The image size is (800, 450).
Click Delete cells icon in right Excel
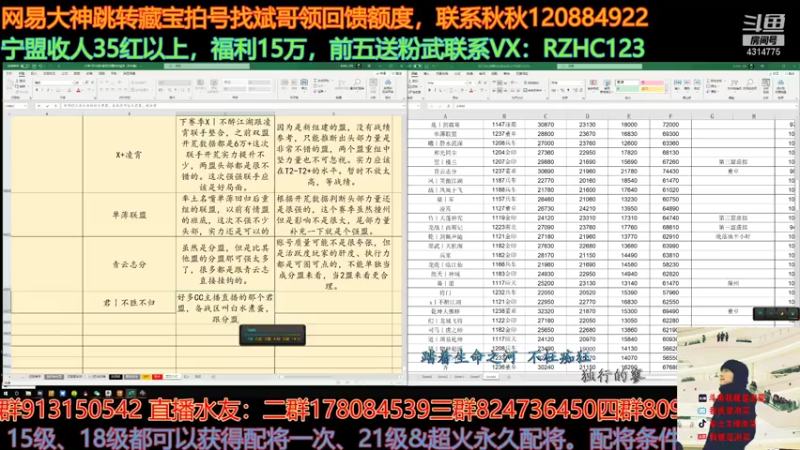[x=687, y=84]
